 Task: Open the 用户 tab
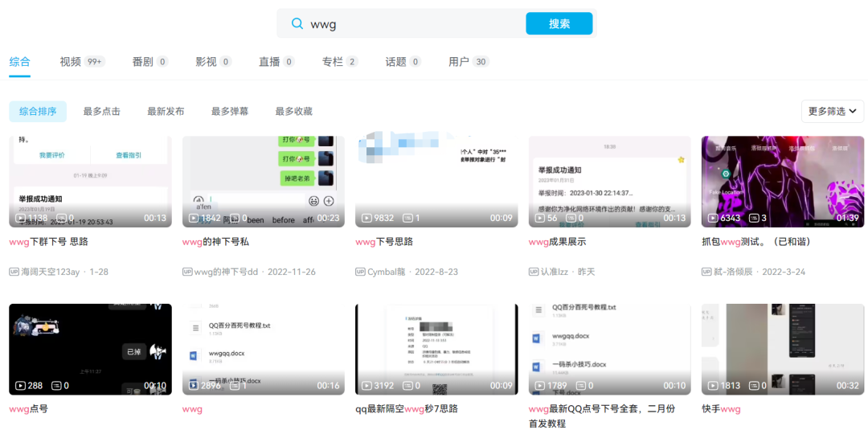(459, 62)
